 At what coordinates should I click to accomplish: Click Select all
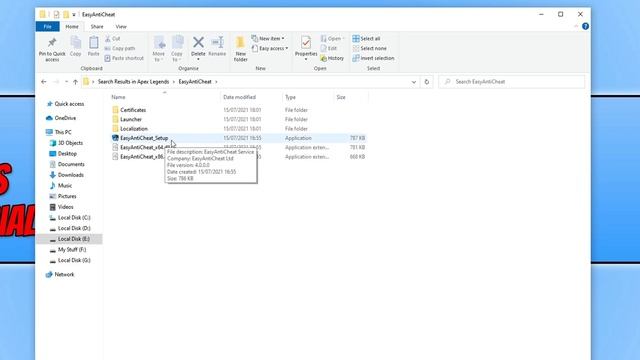pyautogui.click(x=366, y=38)
